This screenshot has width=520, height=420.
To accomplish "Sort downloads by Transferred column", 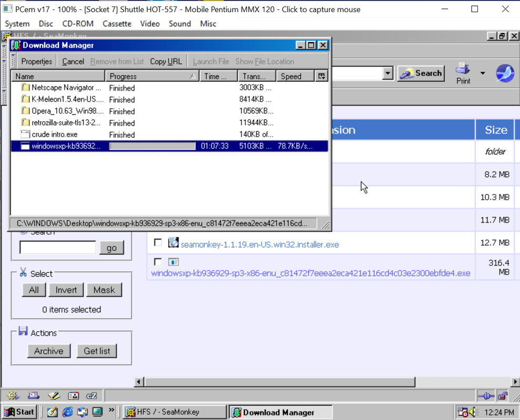I will pos(257,76).
